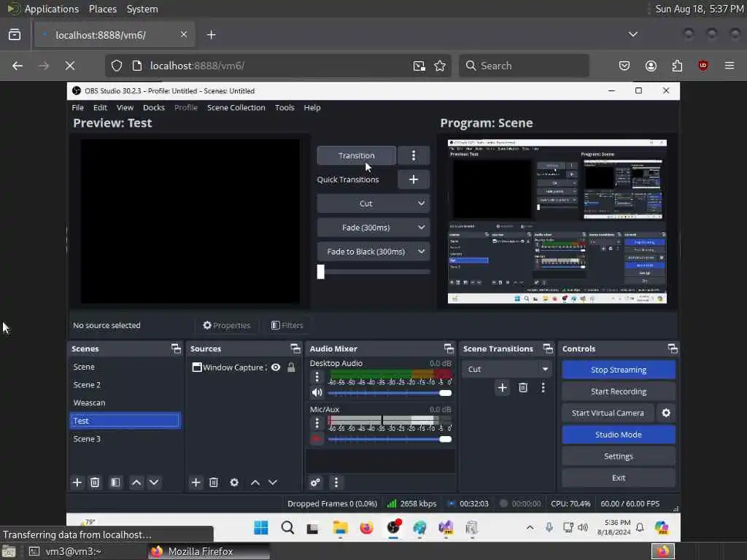The image size is (747, 560).
Task: Expand the Cut quick transition dropdown
Action: pyautogui.click(x=421, y=203)
